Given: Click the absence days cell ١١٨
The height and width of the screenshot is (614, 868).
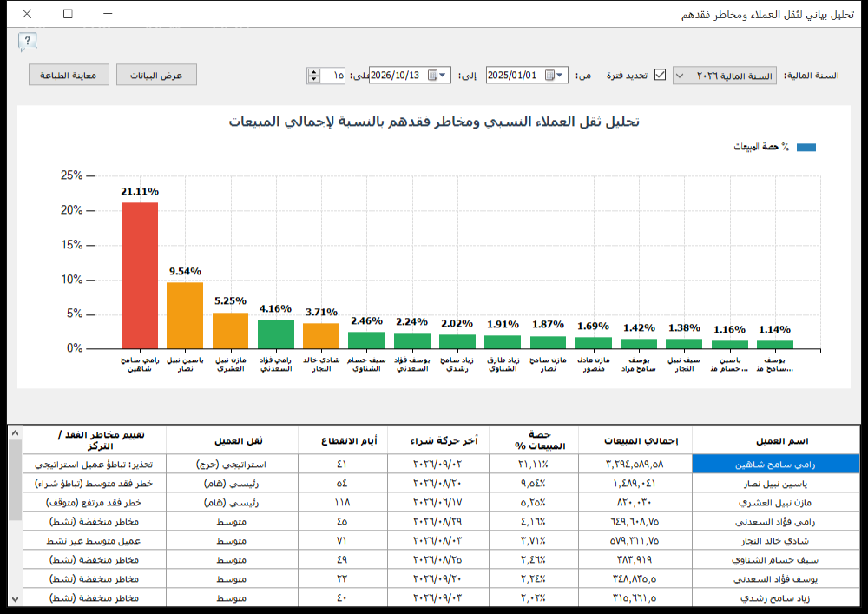Looking at the screenshot, I should click(x=343, y=503).
